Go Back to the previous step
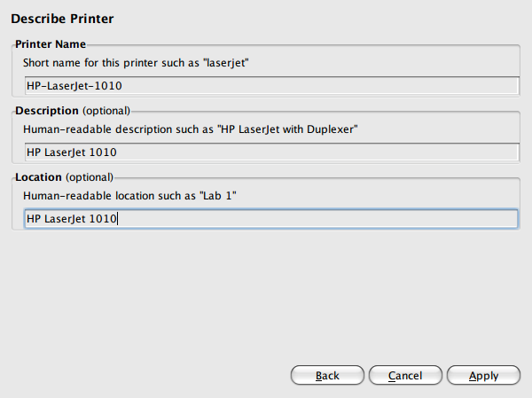Viewport: 532px width, 398px height. (327, 375)
